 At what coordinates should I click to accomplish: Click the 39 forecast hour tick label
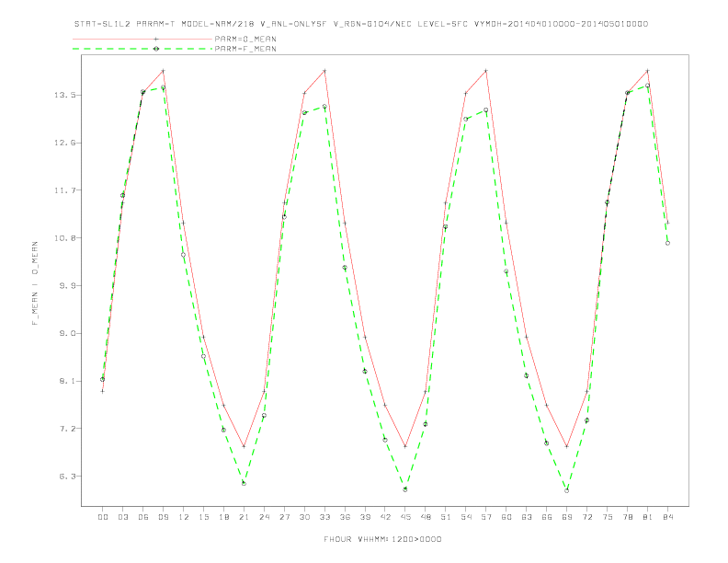point(365,517)
